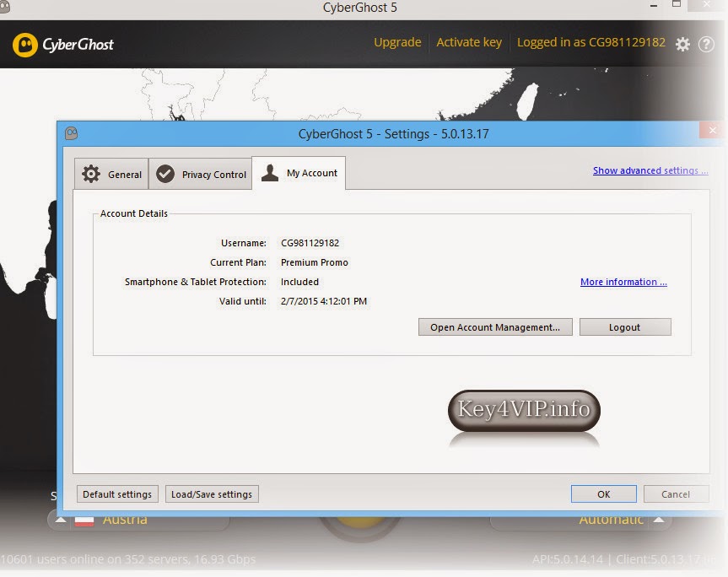
Task: Select the username value CG981129182
Action: [x=310, y=243]
